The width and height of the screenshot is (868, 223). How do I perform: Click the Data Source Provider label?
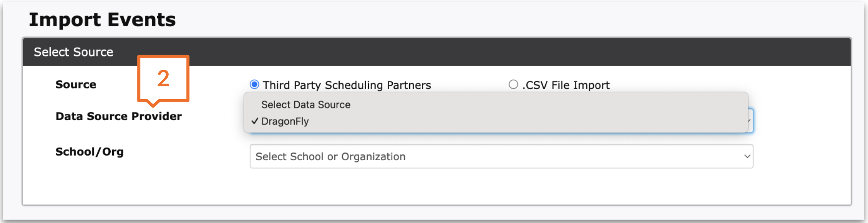(118, 116)
